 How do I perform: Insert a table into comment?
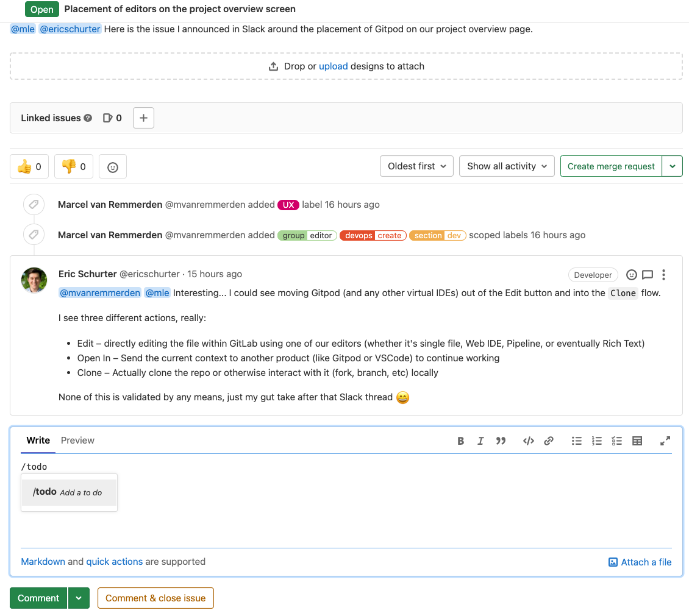pyautogui.click(x=637, y=441)
